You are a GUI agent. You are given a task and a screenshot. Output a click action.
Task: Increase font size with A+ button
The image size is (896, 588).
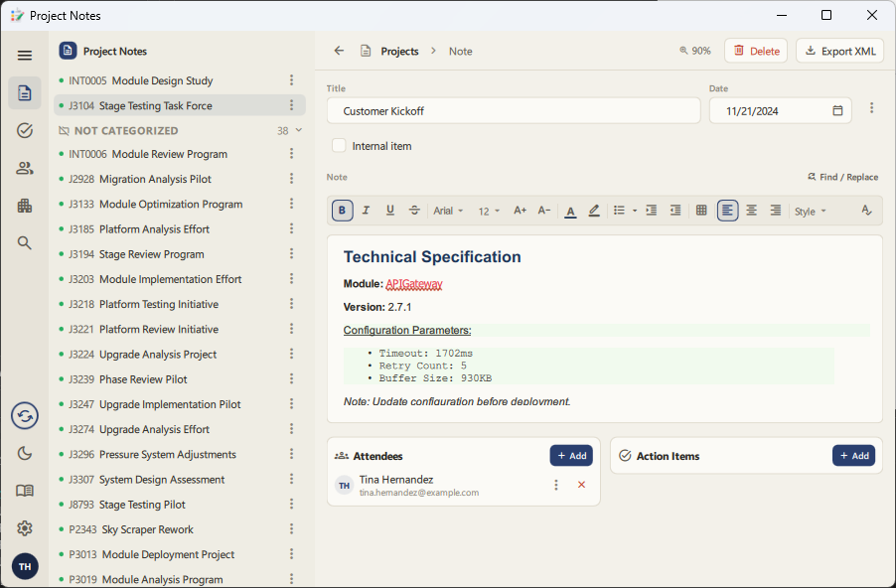[520, 211]
